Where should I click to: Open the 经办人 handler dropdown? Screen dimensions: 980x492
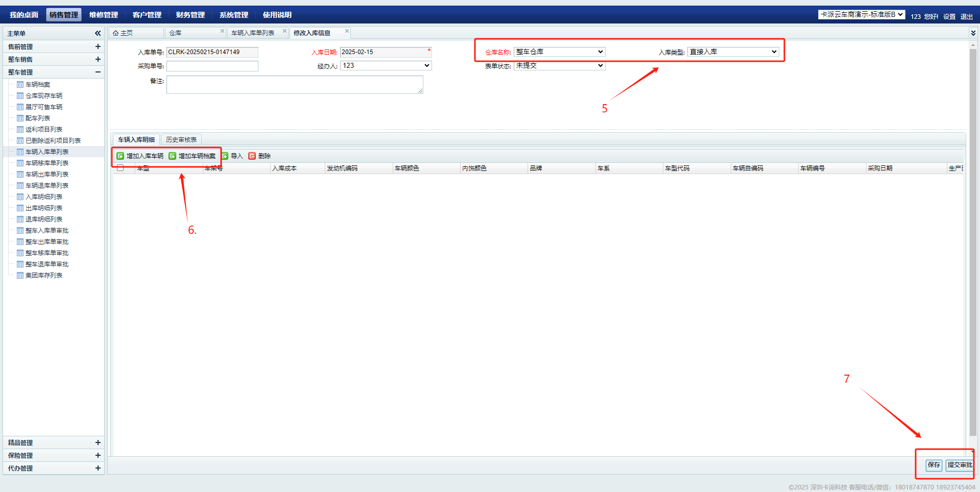click(x=386, y=66)
